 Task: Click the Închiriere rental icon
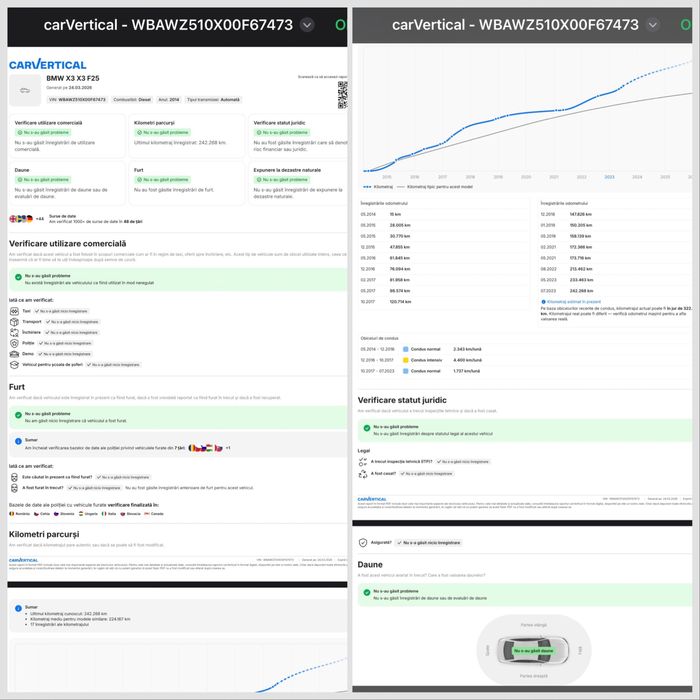[x=14, y=332]
